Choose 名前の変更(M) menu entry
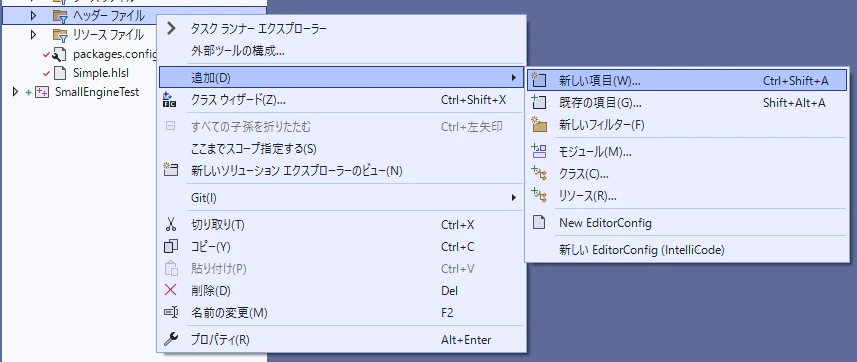This screenshot has width=857, height=362. point(342,313)
